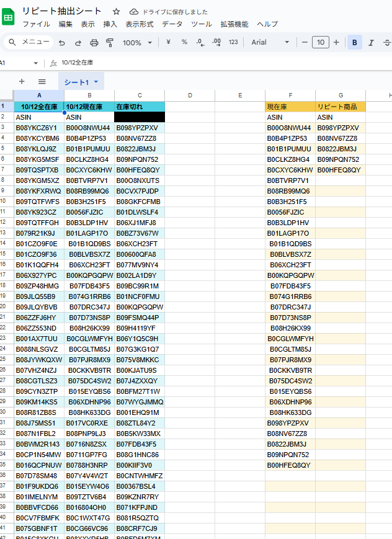Format as currency with the yen icon
This screenshot has height=539, width=392.
(169, 42)
